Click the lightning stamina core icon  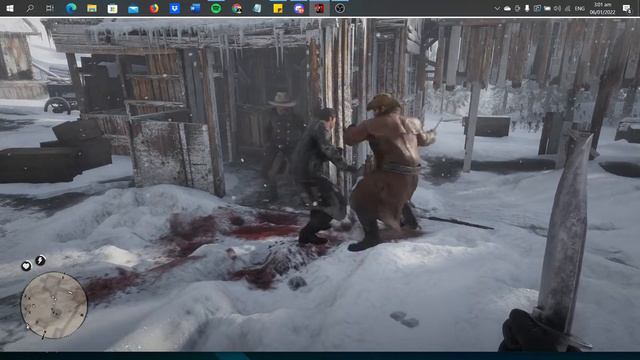(x=40, y=260)
